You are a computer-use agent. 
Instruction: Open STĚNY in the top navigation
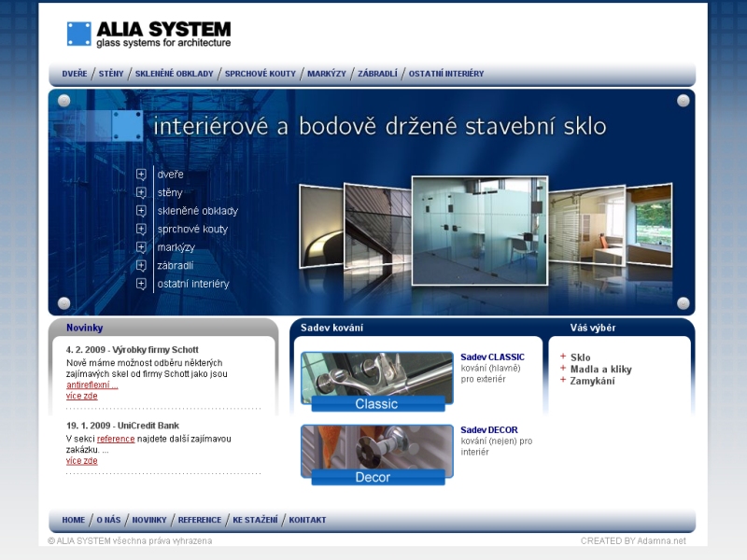(x=111, y=74)
